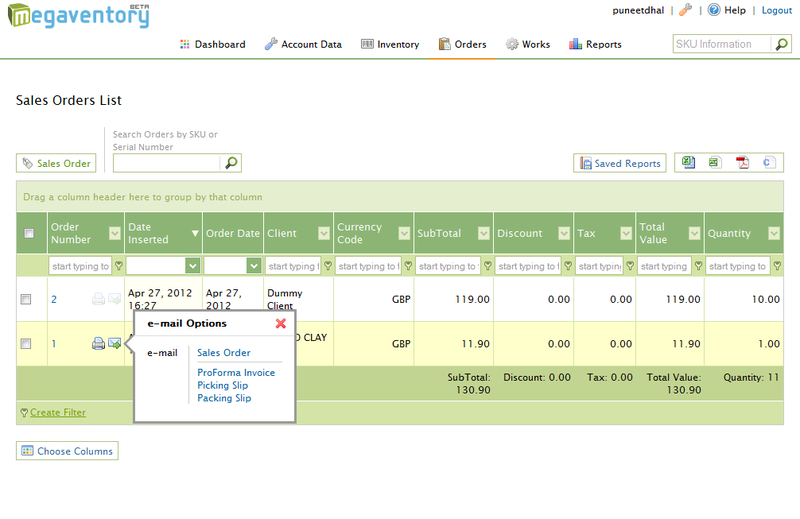Viewport: 800px width, 519px height.
Task: Open Tax column menu arrow
Action: (x=626, y=233)
